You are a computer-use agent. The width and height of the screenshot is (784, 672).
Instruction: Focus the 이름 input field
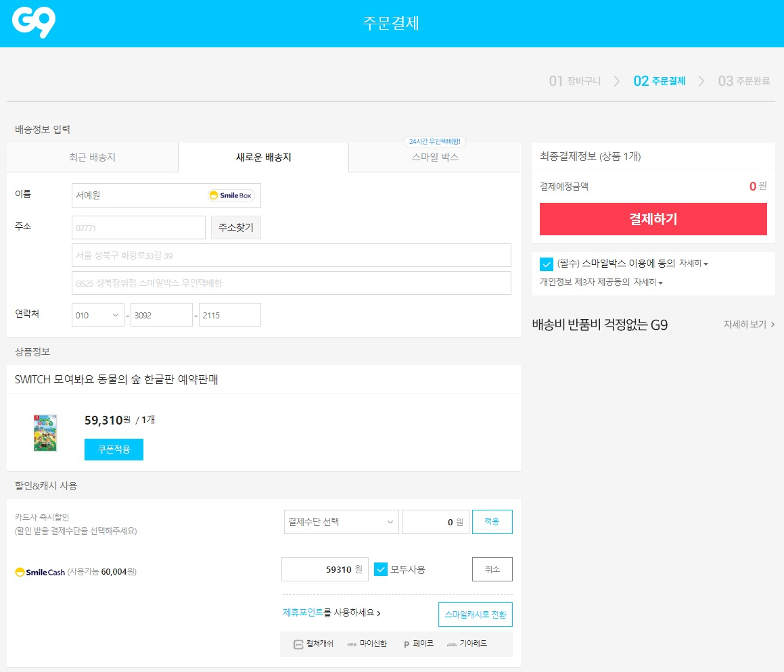[166, 195]
